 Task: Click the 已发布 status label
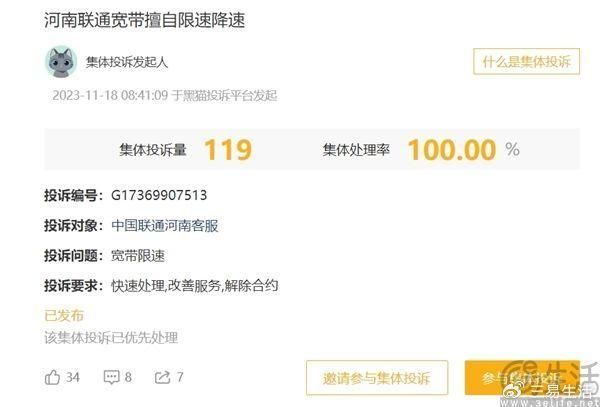point(64,316)
